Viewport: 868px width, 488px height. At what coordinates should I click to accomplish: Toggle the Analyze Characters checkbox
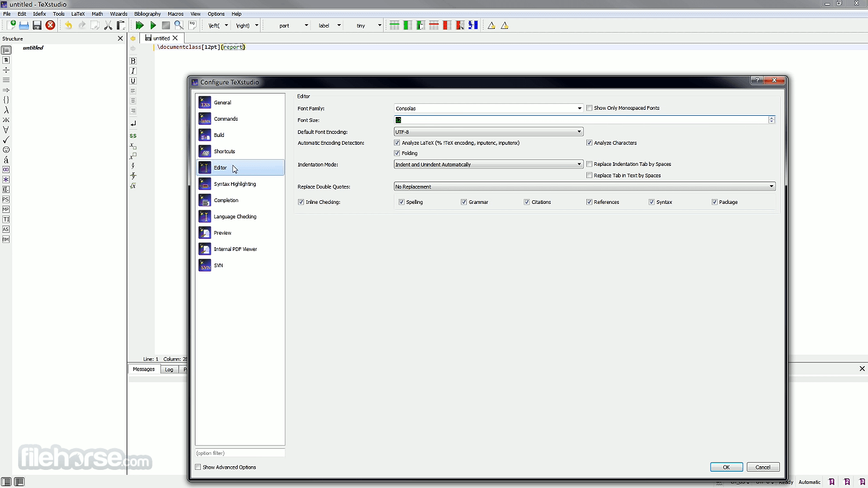point(589,143)
